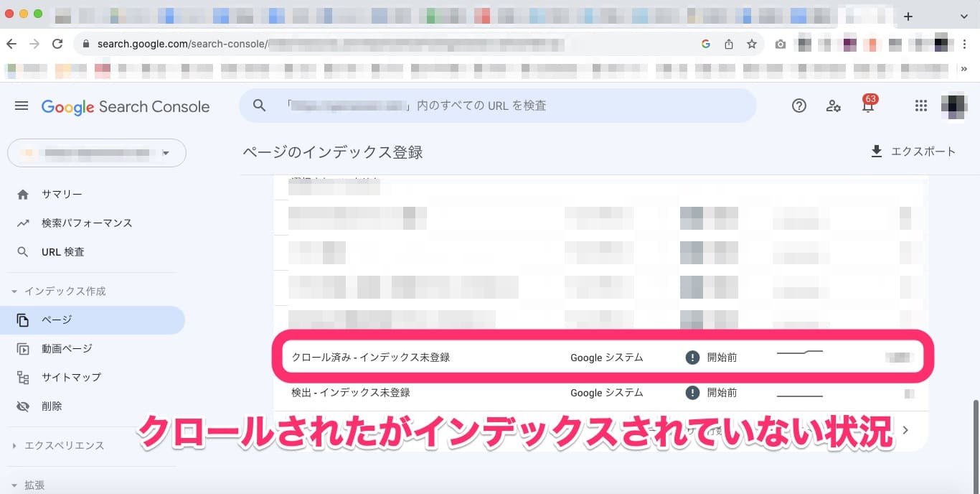Click the pages icon beside ページ
The image size is (980, 494).
click(23, 320)
